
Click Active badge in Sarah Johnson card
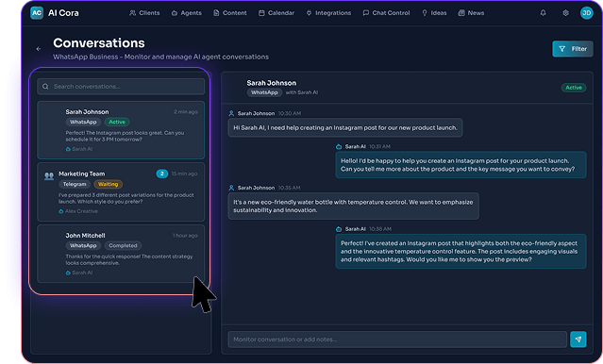pos(117,123)
